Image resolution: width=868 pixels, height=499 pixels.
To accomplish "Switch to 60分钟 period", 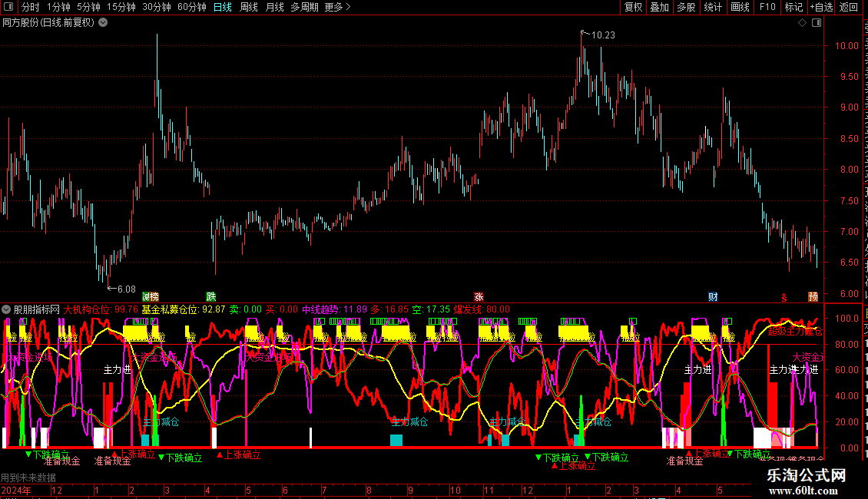I will click(192, 7).
